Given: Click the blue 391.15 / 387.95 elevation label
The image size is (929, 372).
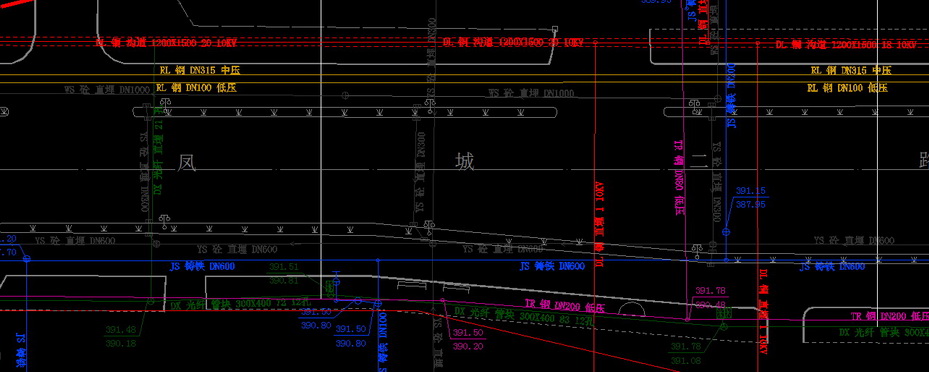Looking at the screenshot, I should coord(751,198).
